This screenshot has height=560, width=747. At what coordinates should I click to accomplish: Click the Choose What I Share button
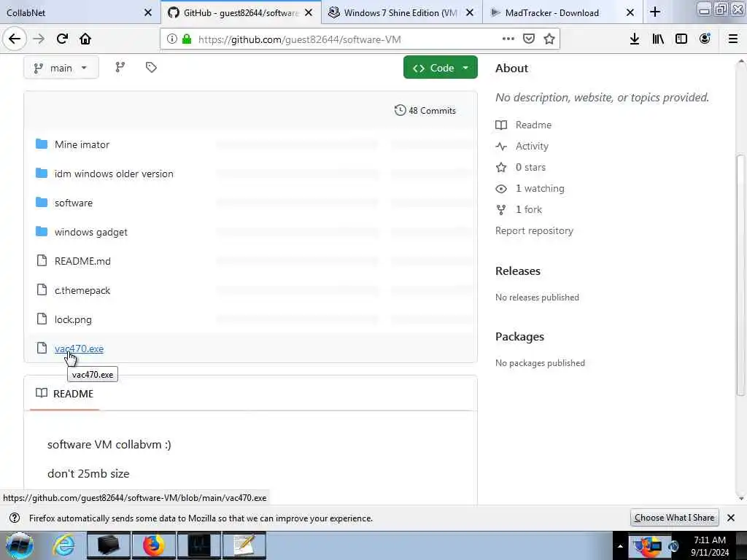tap(674, 518)
